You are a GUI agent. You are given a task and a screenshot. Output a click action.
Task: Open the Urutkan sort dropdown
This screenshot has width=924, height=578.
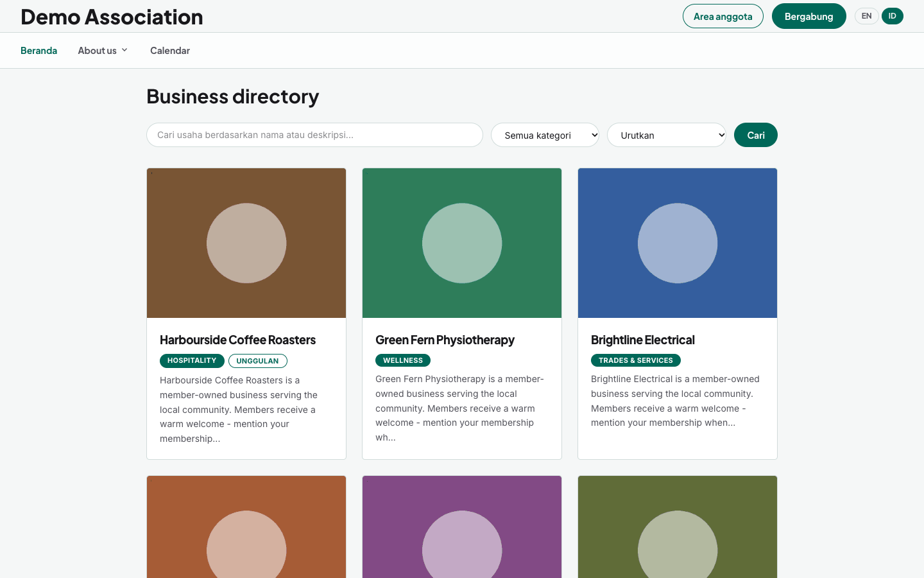[667, 135]
